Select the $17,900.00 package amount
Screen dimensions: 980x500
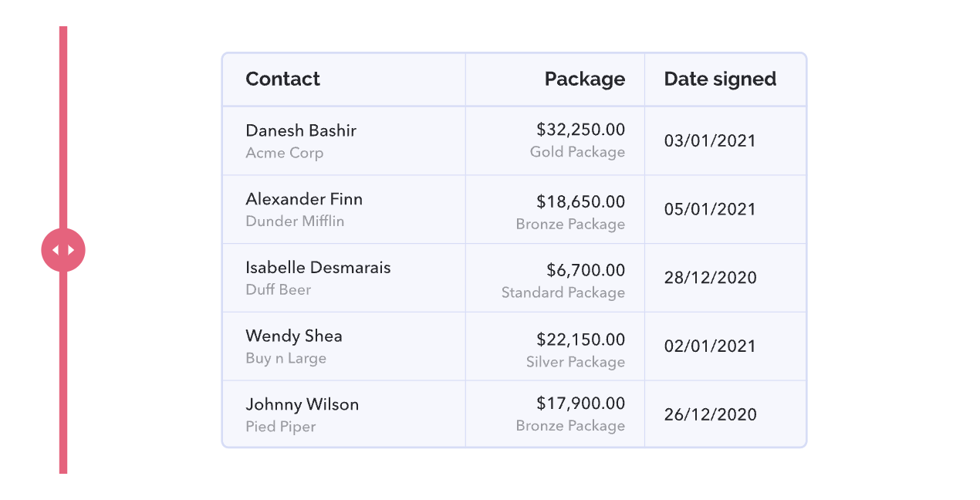[580, 404]
